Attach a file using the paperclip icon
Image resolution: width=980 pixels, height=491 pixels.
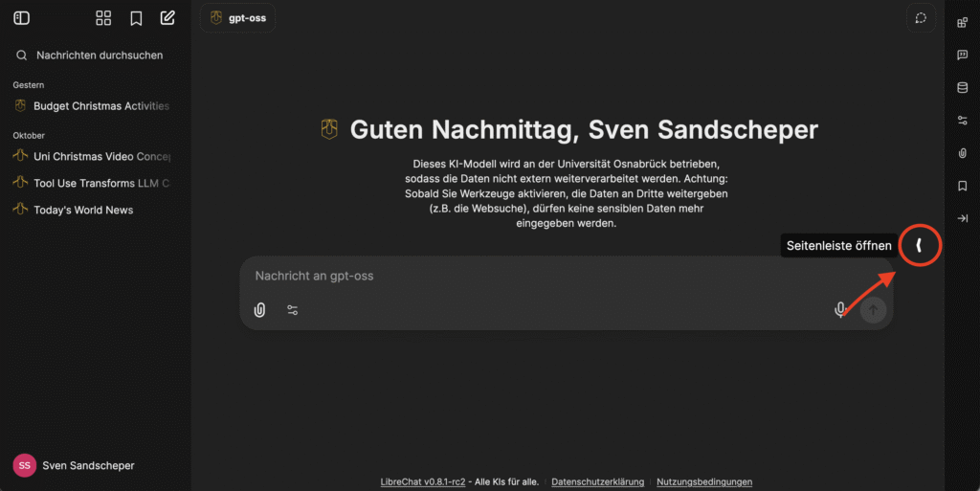[259, 310]
